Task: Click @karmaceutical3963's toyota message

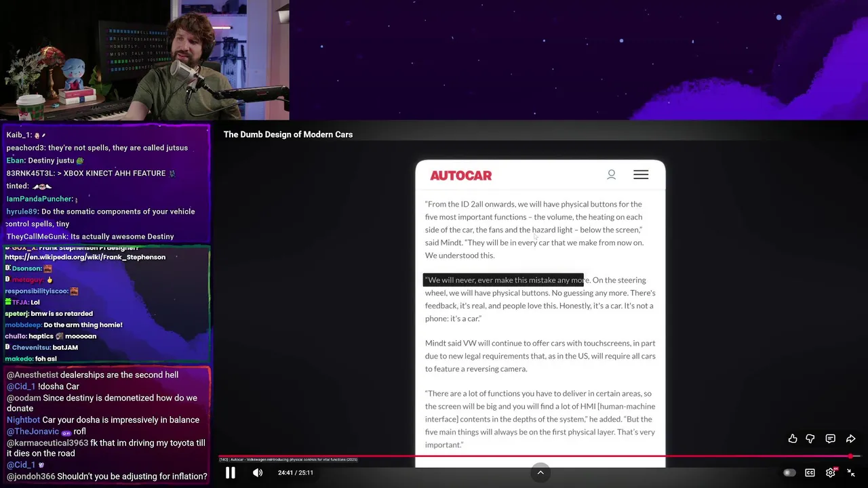Action: pyautogui.click(x=106, y=448)
